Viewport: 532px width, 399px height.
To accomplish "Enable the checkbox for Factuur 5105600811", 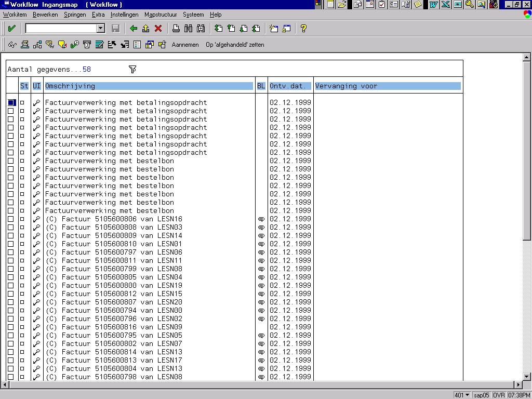I will coord(11,261).
